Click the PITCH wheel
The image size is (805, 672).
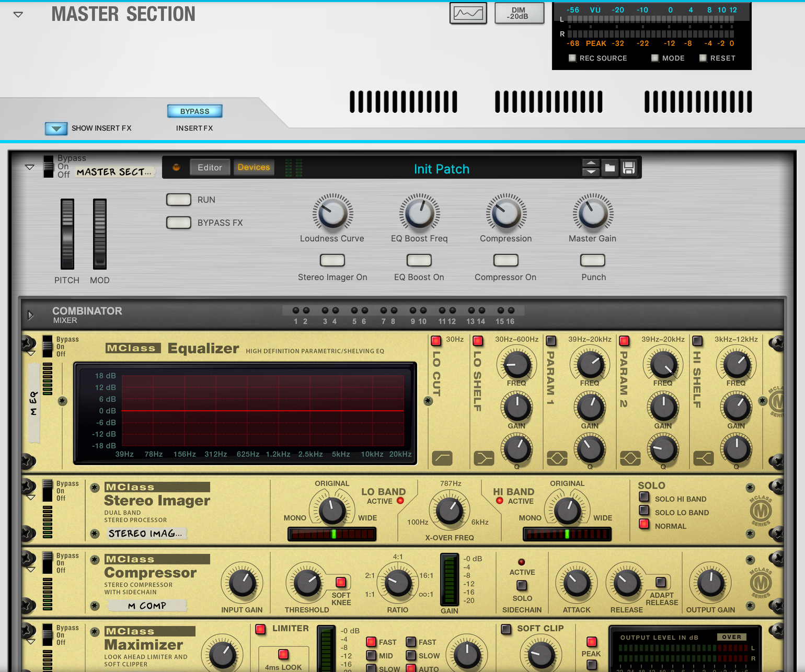pyautogui.click(x=67, y=234)
